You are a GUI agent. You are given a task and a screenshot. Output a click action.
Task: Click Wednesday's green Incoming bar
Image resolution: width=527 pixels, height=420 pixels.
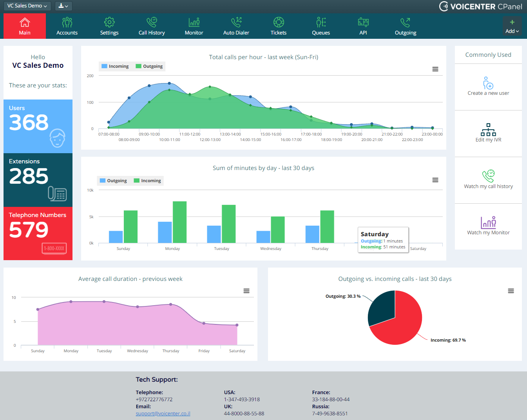pos(278,230)
